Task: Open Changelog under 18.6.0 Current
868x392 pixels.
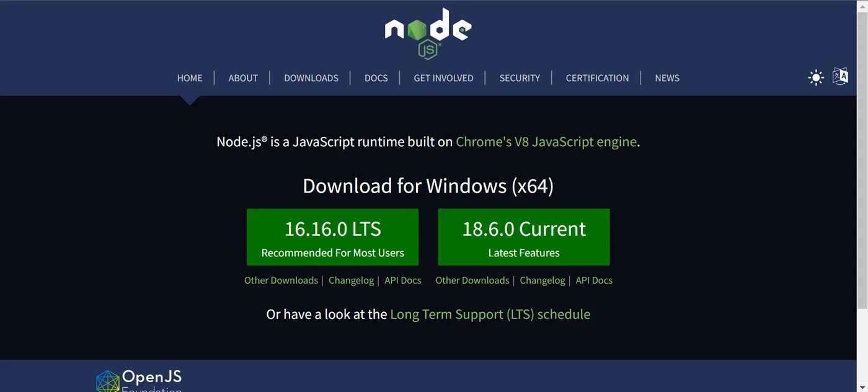Action: [542, 281]
